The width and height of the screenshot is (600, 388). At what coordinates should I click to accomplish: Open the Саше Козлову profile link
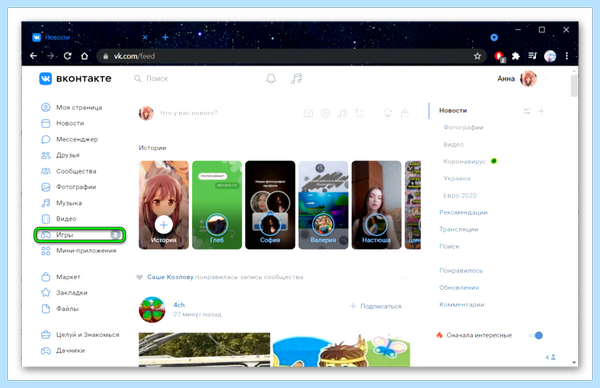[x=170, y=277]
